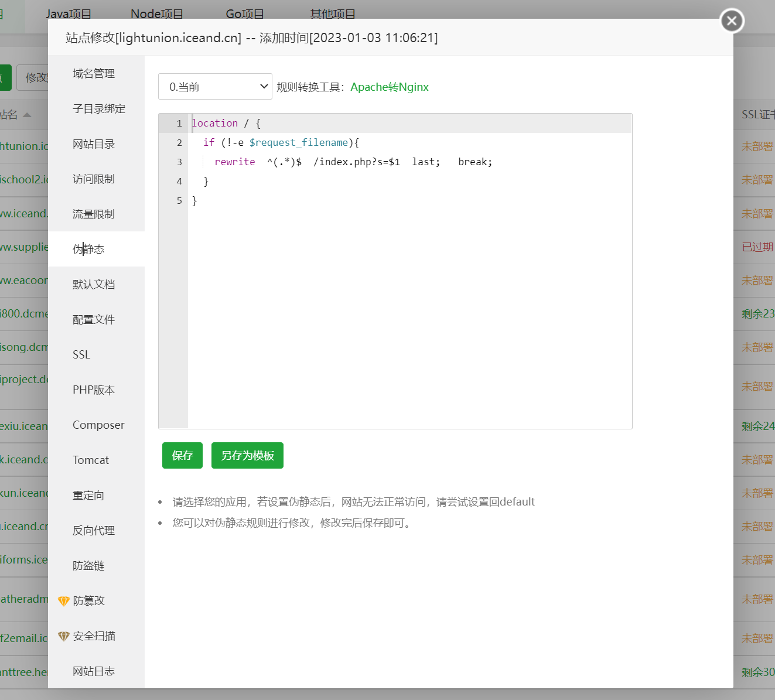
Task: Open the Apache转Nginx conversion tool link
Action: [x=389, y=87]
